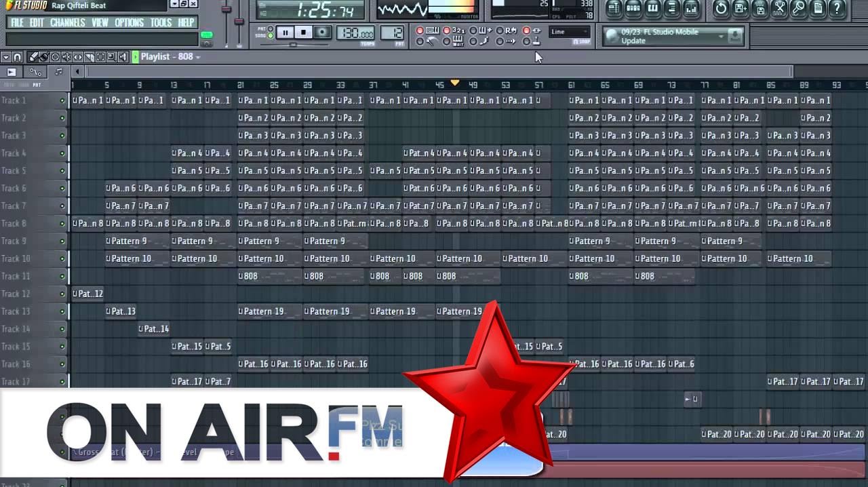Click the main volume fader
This screenshot has height=487, width=868.
226,9
